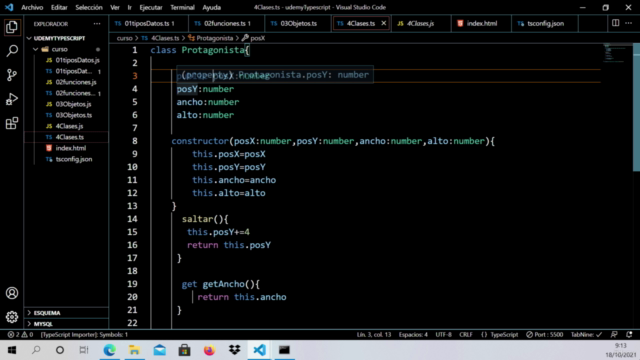Open the Extensions view
This screenshot has width=640, height=360.
(x=12, y=123)
